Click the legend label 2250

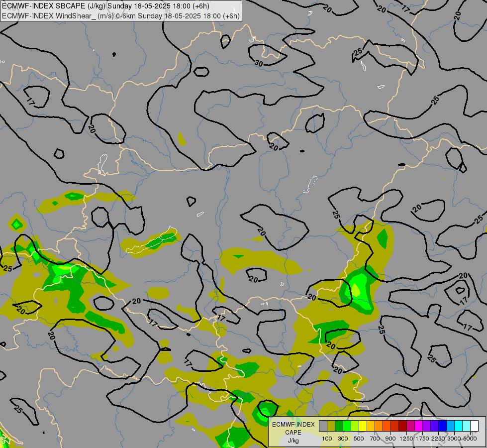click(x=438, y=439)
